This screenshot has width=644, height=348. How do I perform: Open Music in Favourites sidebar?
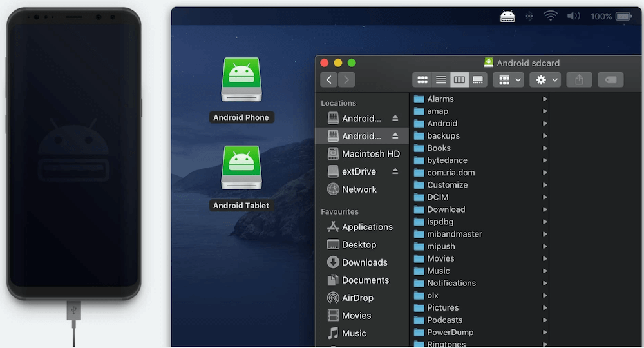(361, 333)
